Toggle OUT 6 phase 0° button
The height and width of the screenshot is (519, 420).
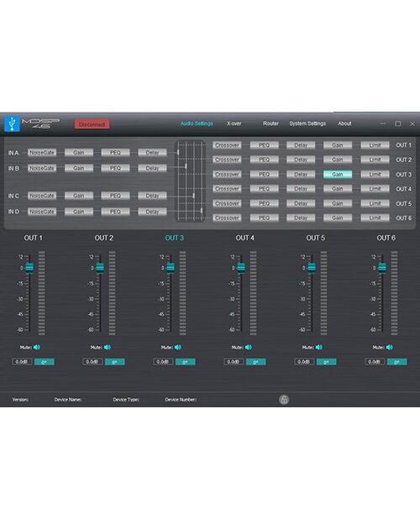point(396,362)
